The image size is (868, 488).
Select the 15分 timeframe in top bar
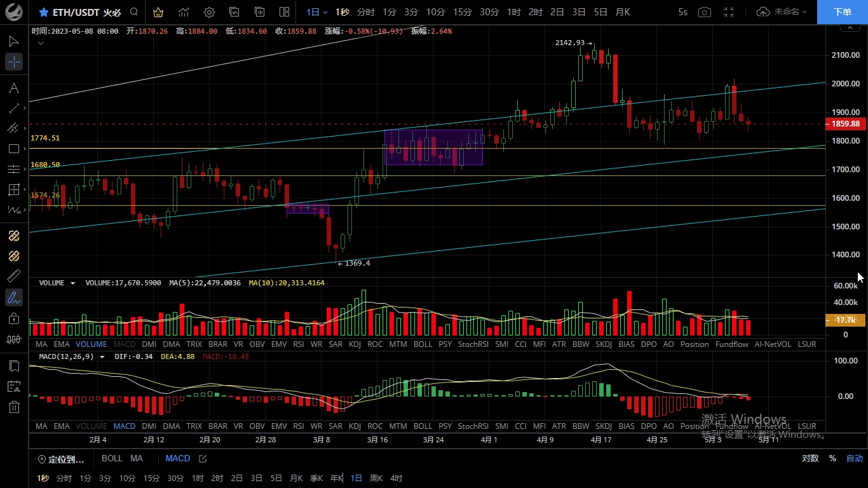(462, 12)
